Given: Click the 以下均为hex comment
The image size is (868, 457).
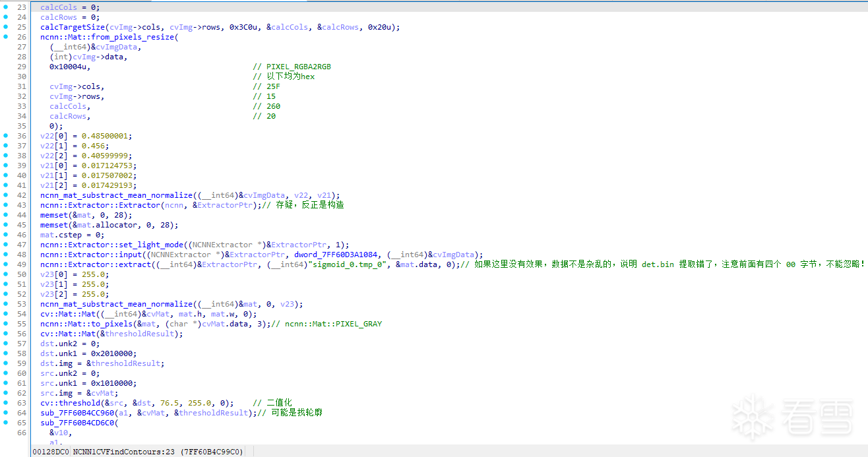Looking at the screenshot, I should (x=284, y=76).
